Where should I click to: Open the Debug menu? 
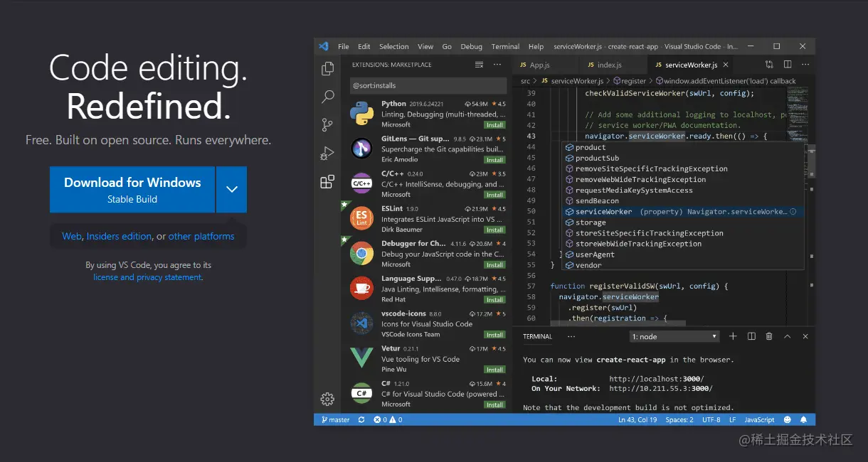point(471,46)
